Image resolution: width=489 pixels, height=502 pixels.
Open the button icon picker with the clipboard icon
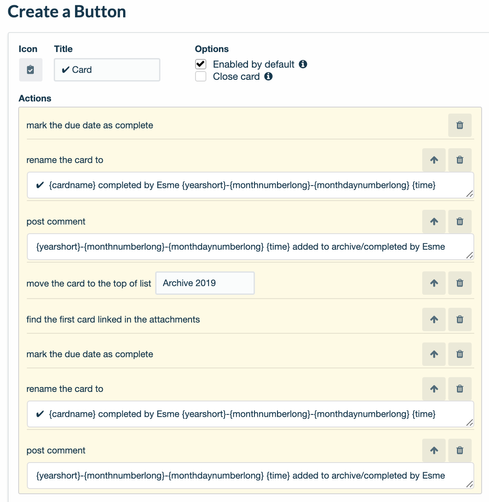click(30, 70)
